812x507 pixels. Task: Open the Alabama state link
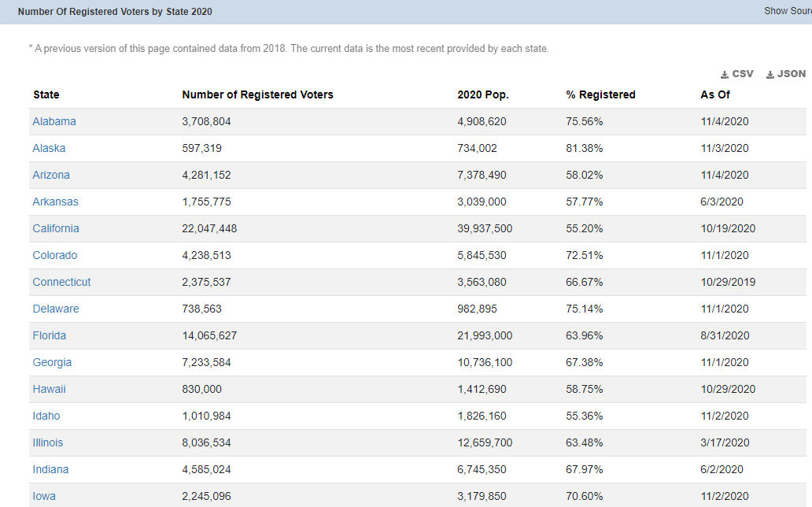(x=54, y=121)
